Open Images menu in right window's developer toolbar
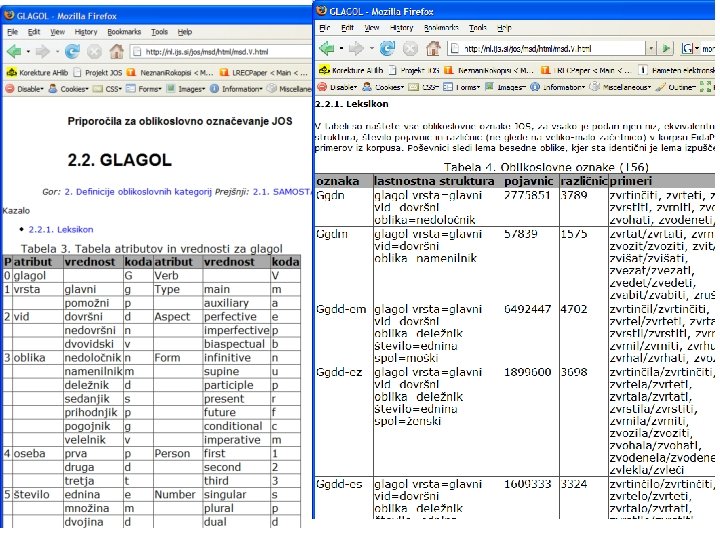Image resolution: width=720 pixels, height=540 pixels. [505, 86]
